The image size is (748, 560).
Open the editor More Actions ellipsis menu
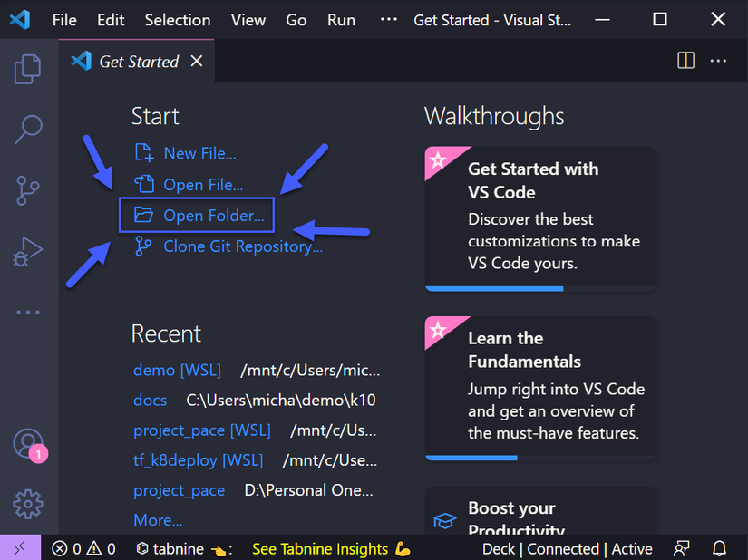click(718, 61)
